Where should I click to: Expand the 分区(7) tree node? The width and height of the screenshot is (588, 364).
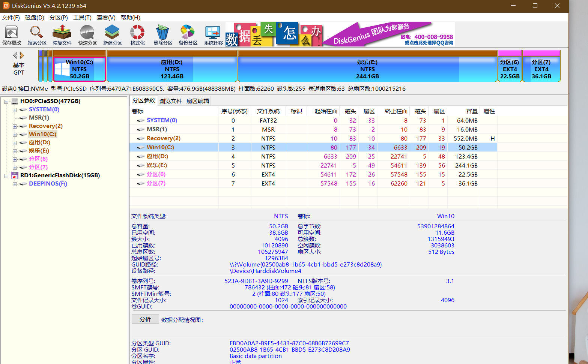point(15,167)
